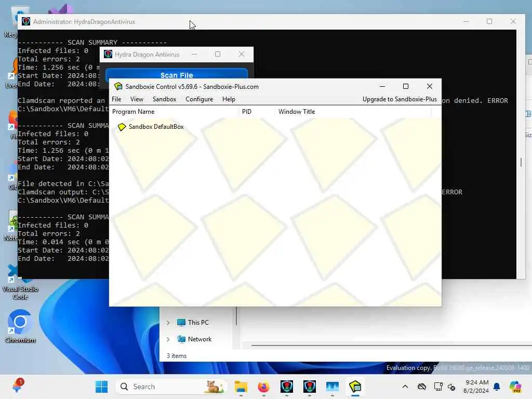
Task: Click Sandboxie Control taskbar icon
Action: (355, 387)
